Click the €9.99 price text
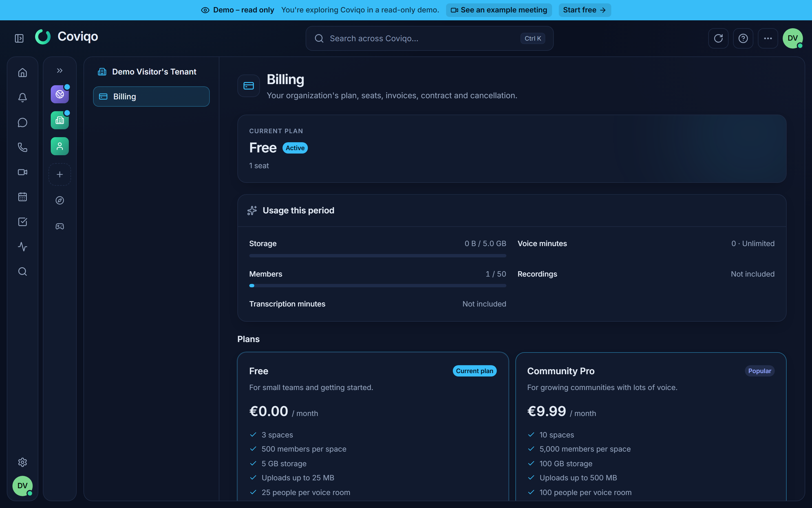812x508 pixels. point(547,411)
